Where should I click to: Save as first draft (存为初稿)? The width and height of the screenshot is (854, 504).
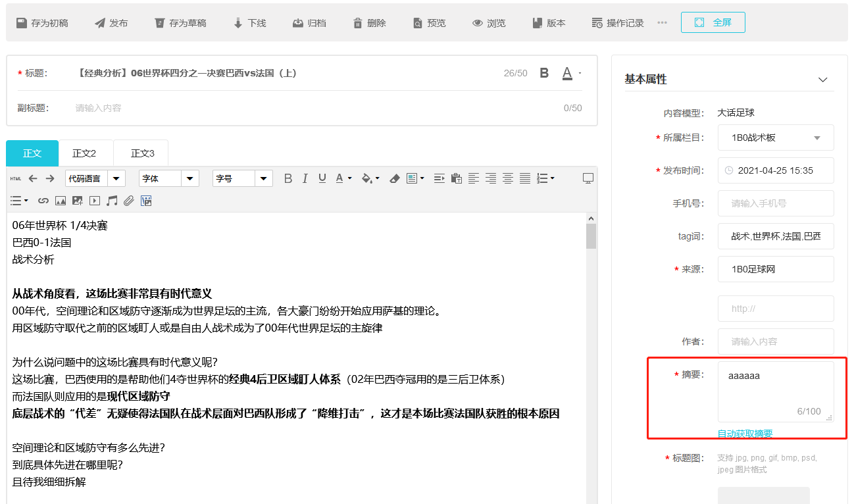[x=42, y=23]
